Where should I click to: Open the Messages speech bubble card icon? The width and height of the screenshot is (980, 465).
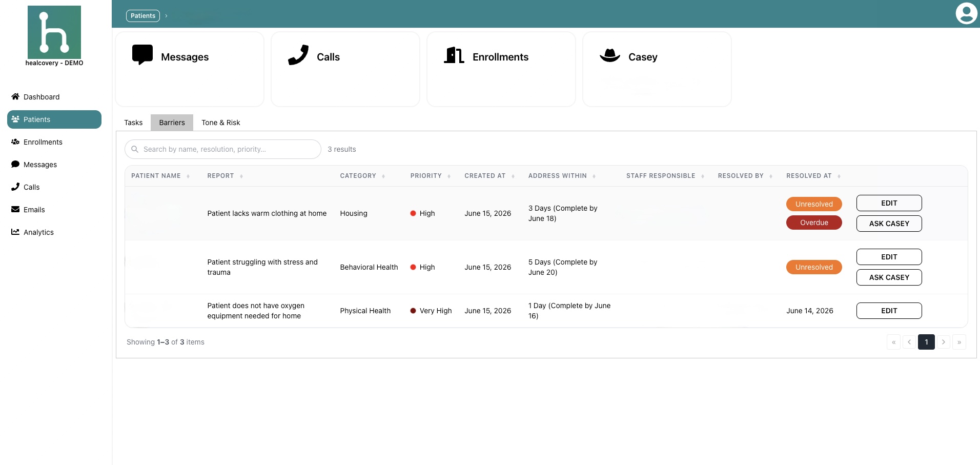[142, 54]
